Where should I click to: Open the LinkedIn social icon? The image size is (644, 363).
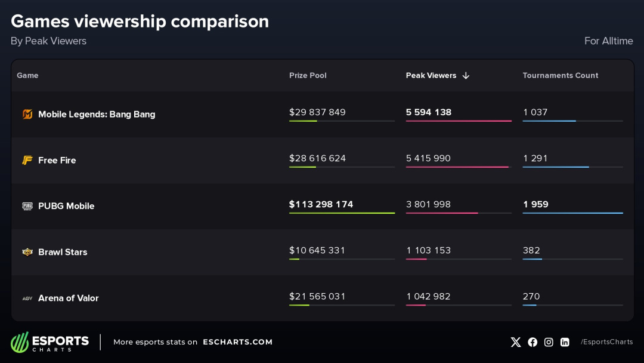coord(565,342)
